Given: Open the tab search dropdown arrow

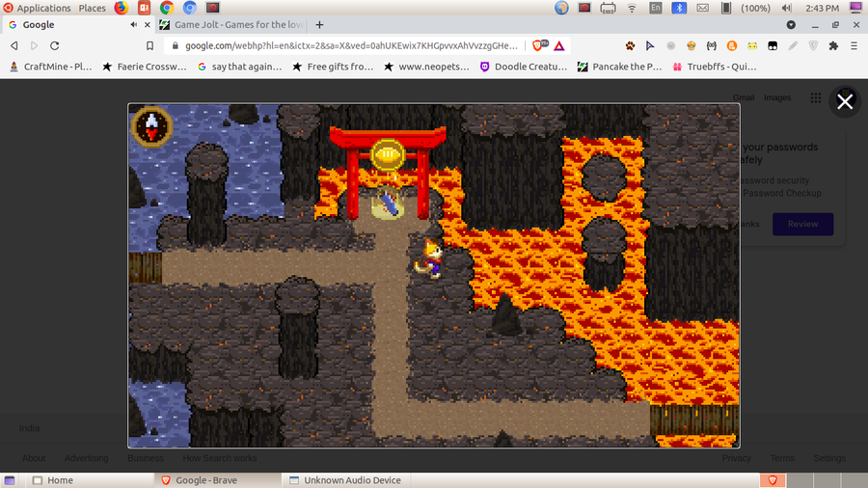Looking at the screenshot, I should click(791, 25).
